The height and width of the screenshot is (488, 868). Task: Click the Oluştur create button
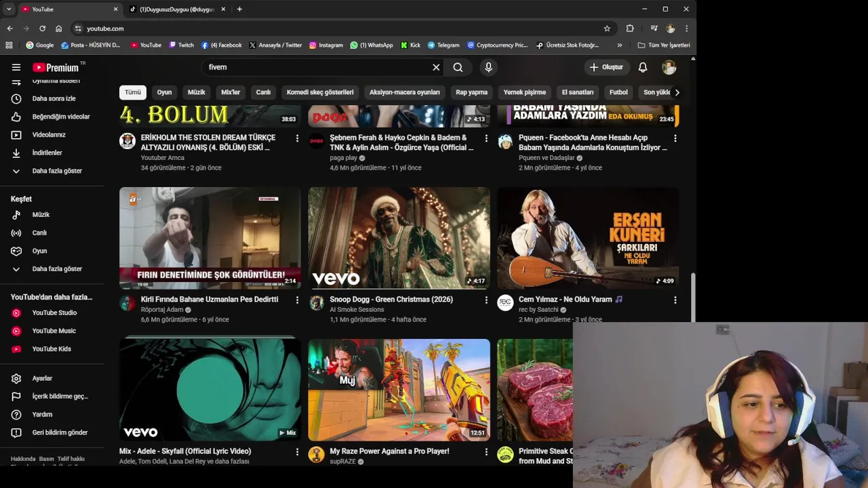606,67
